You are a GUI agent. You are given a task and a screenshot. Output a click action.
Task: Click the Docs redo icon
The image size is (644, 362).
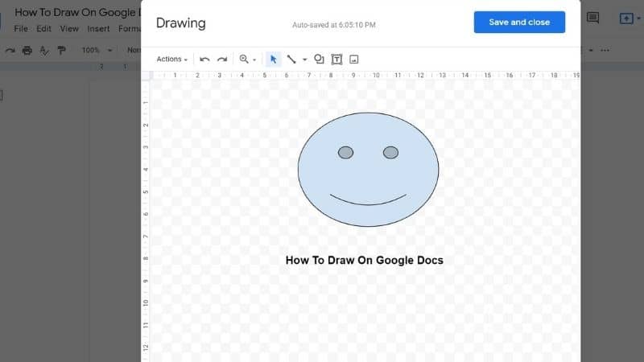(10, 51)
